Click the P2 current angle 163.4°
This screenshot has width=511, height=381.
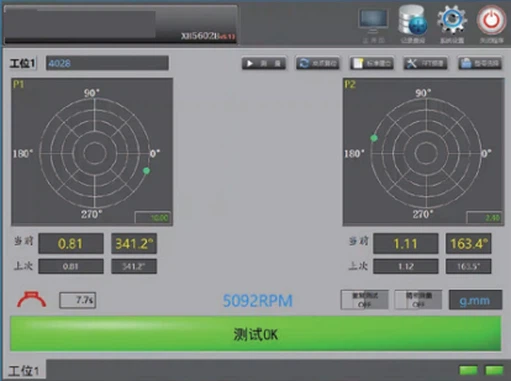469,244
